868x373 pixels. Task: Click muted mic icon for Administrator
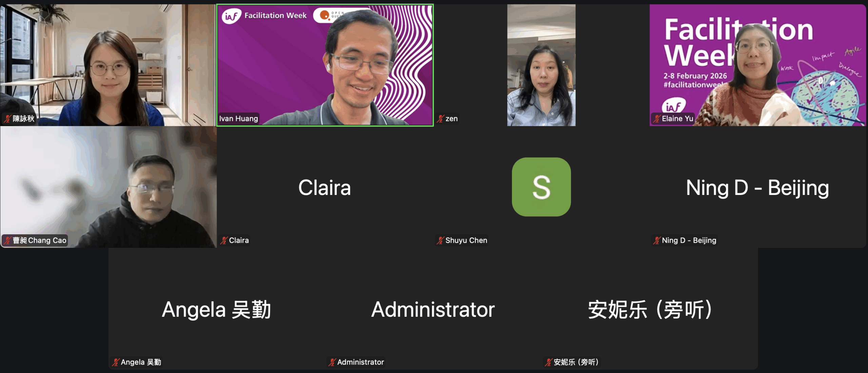(x=332, y=362)
